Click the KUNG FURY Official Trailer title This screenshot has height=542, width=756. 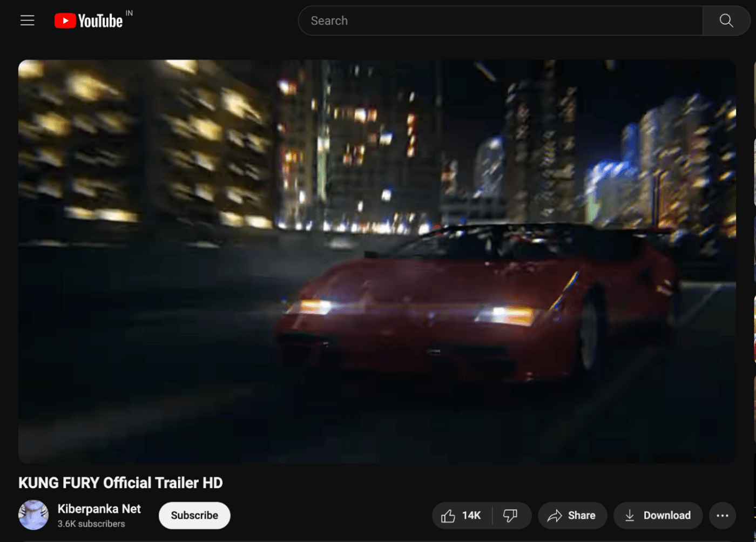120,483
